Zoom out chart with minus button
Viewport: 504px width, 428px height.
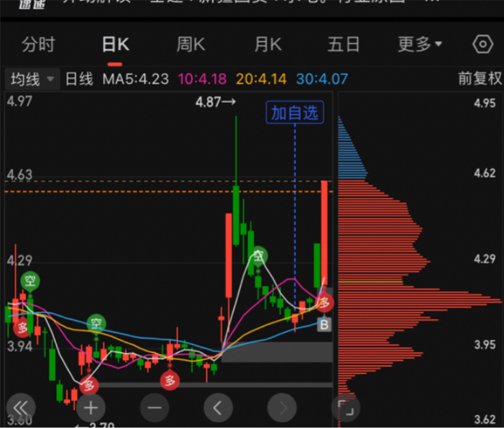[154, 408]
